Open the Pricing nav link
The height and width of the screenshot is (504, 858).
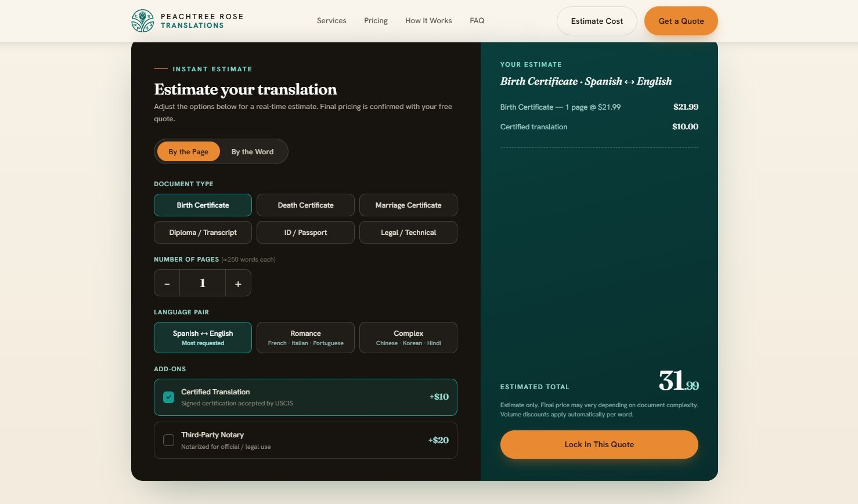pos(376,21)
